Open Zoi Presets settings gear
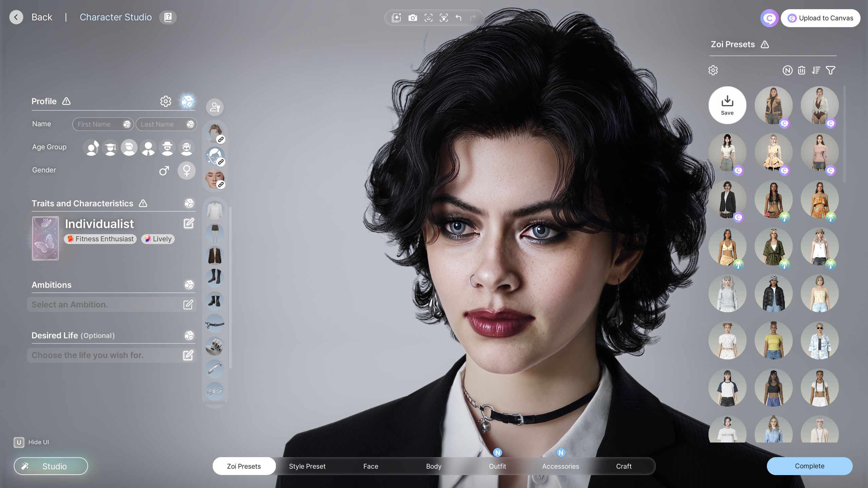Viewport: 868px width, 488px height. pyautogui.click(x=713, y=70)
